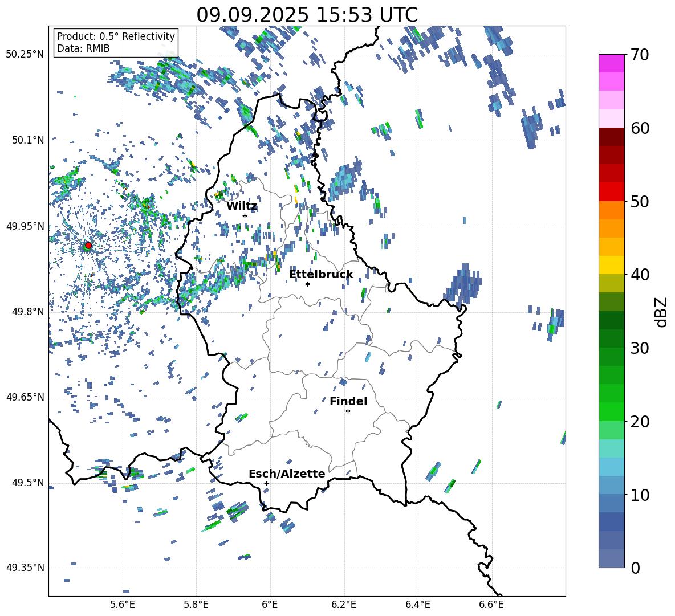675x616 pixels.
Task: Click the 20 value on colorbar
Action: coord(640,421)
